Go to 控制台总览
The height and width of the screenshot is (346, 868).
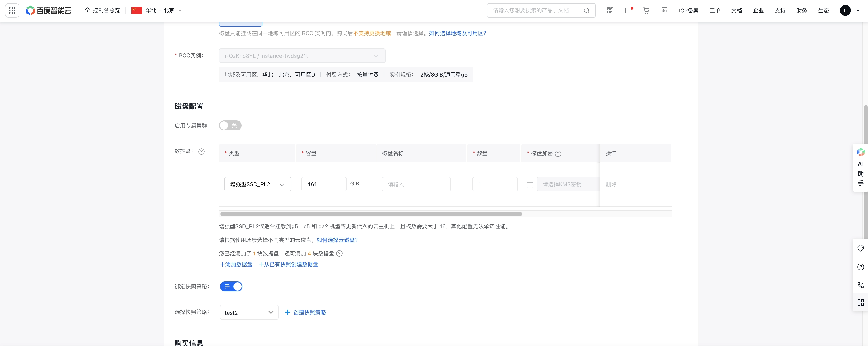point(106,10)
